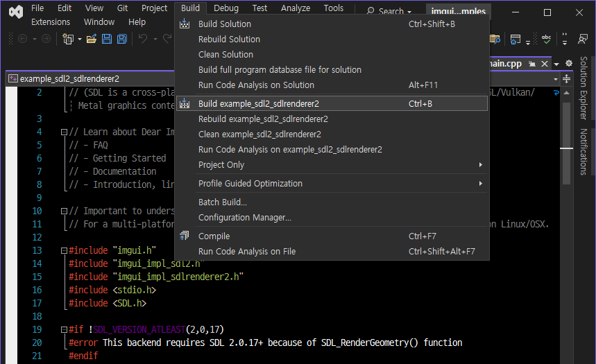Collapse the #if block at line 19
Viewport: 596px width, 364px height.
pos(65,330)
